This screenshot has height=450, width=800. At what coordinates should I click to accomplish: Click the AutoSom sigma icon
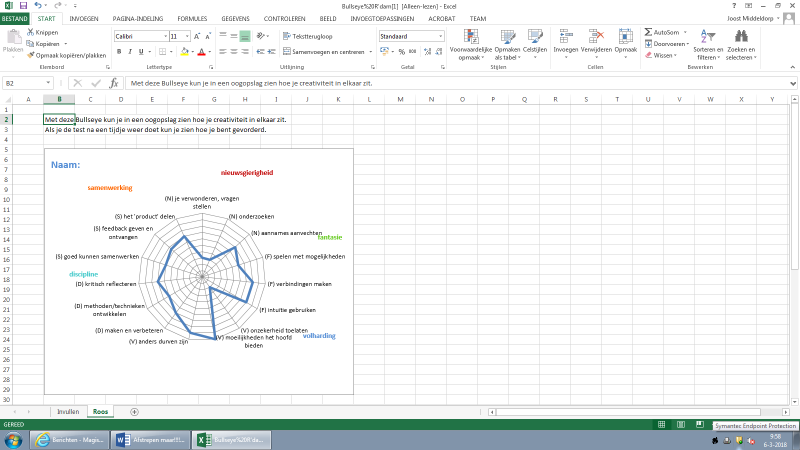pos(648,32)
